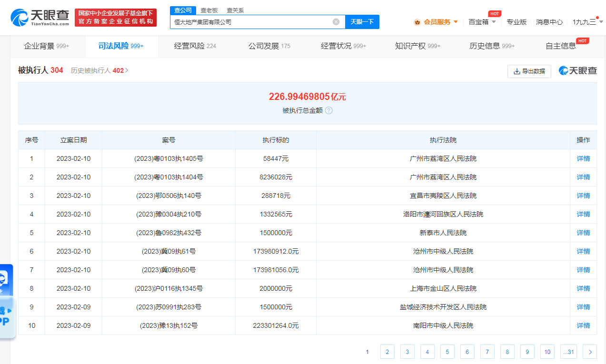Open 详情 for case 粤0103执1405号
The image size is (606, 364).
583,158
